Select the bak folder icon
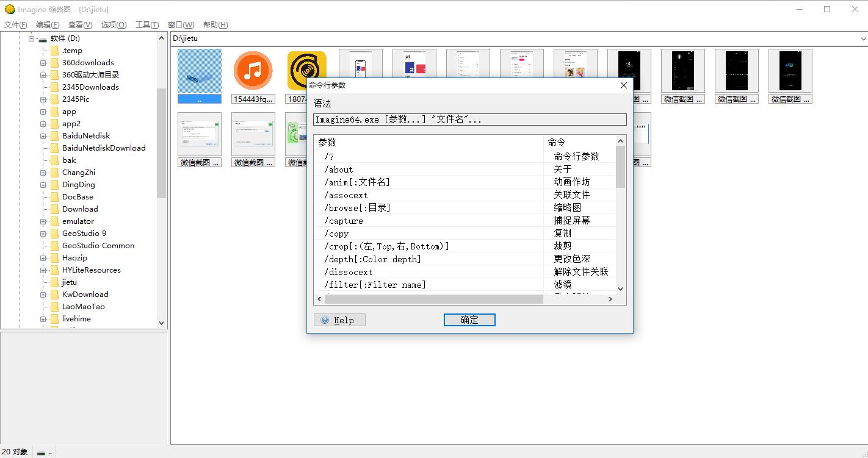 pyautogui.click(x=54, y=160)
